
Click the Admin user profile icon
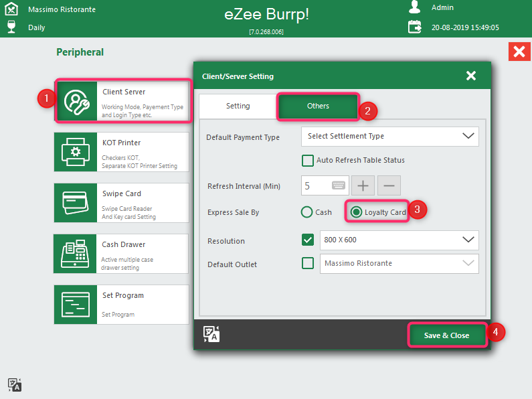click(414, 7)
